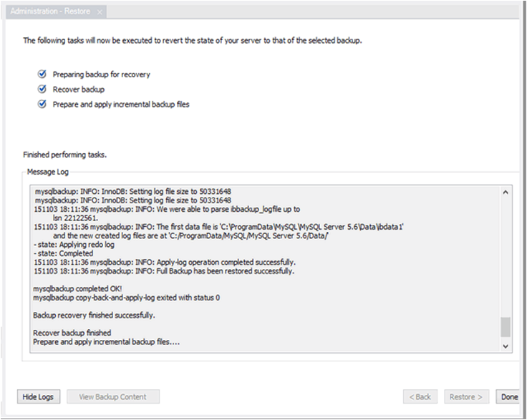The image size is (527, 420).
Task: Finish the wizard by clicking Done
Action: pyautogui.click(x=510, y=396)
